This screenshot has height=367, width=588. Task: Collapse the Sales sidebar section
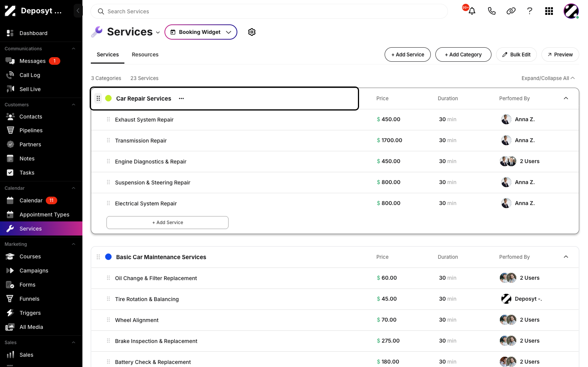point(74,343)
